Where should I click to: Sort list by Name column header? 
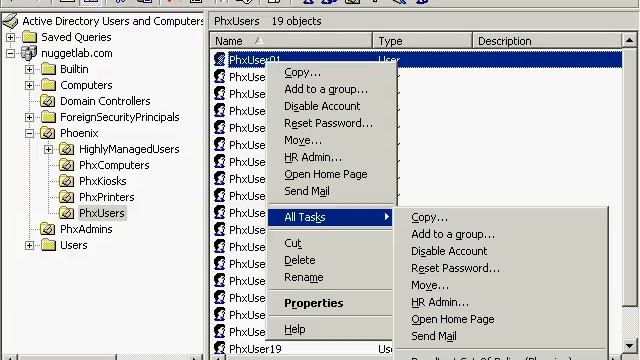pyautogui.click(x=291, y=41)
